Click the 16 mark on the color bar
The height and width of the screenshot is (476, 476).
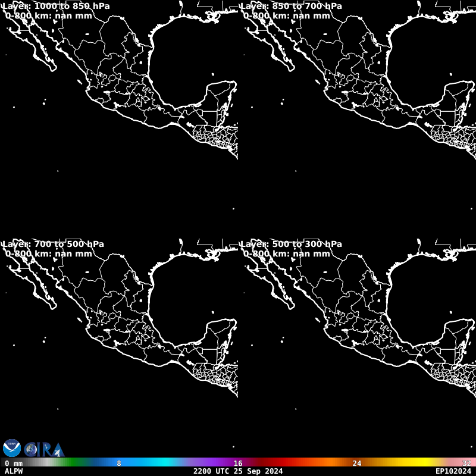[x=238, y=463]
